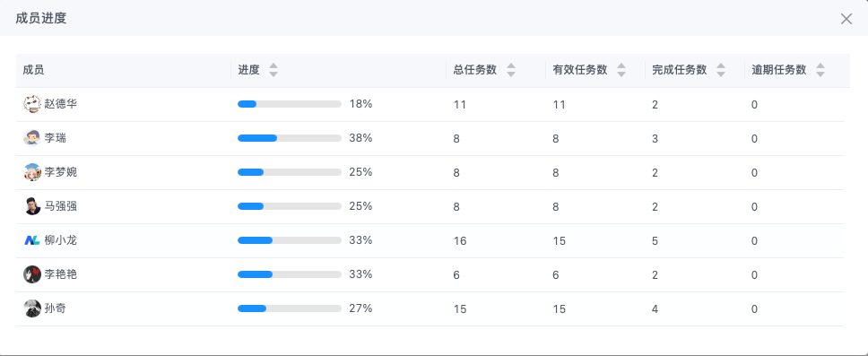Click 李梦婉's avatar icon

click(x=32, y=172)
